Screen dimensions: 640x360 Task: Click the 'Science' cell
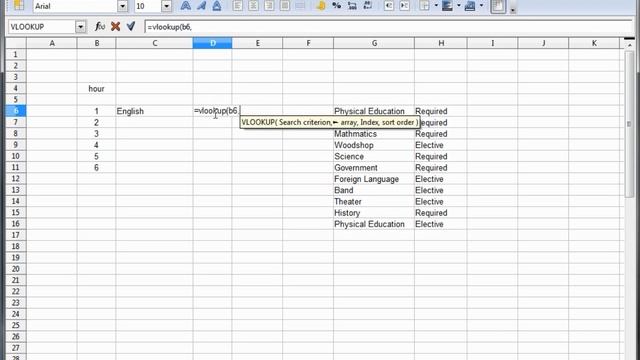pyautogui.click(x=374, y=156)
